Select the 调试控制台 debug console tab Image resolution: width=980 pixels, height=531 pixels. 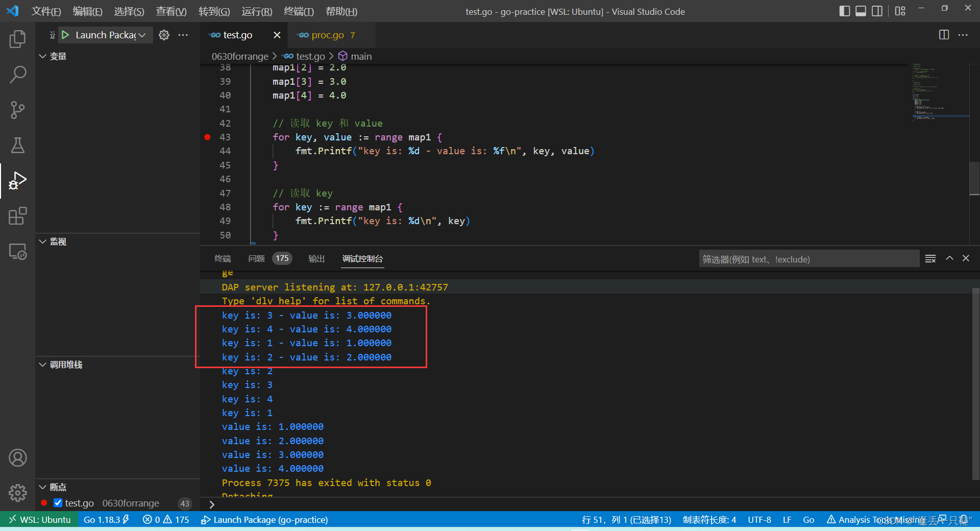coord(362,259)
